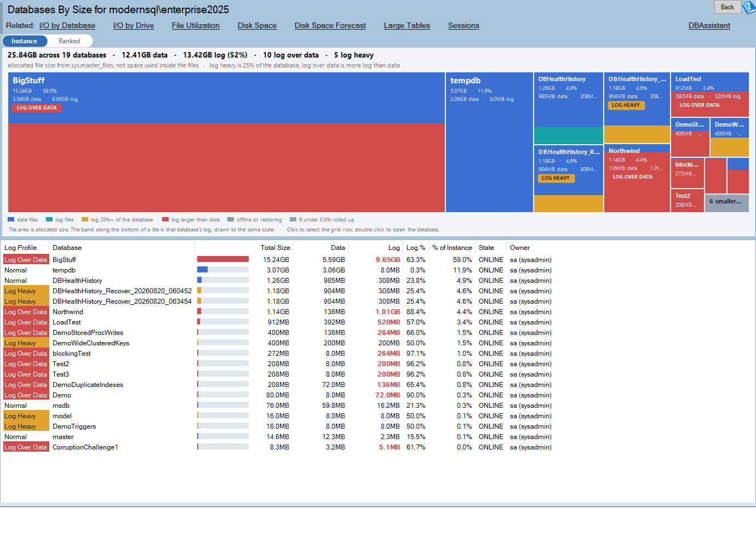Select the DemoW... treemap tile
The image size is (756, 535).
click(730, 137)
